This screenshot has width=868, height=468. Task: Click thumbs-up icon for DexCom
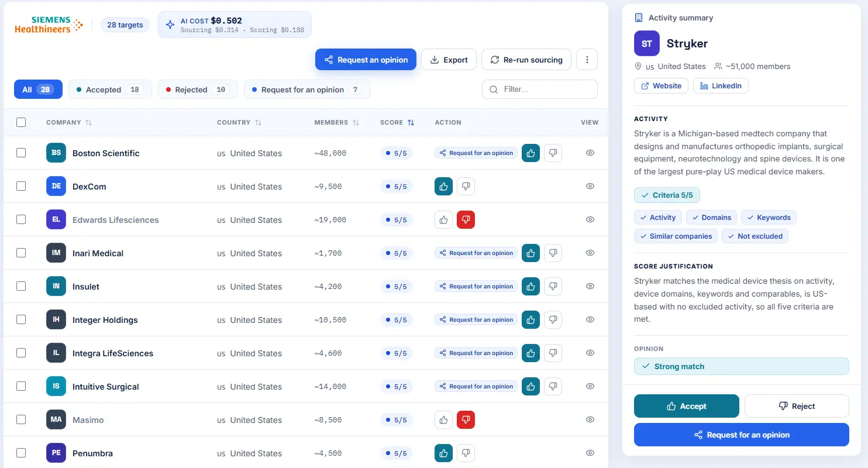(443, 187)
